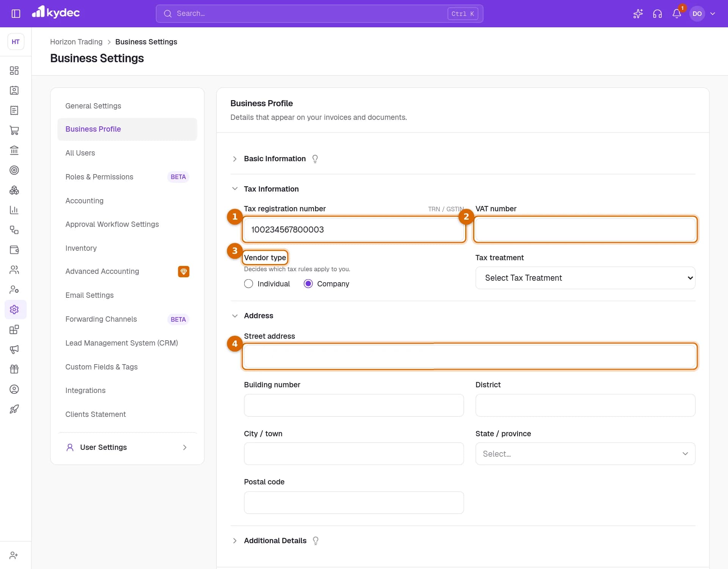Expand the Basic Information section
The image size is (728, 569).
click(x=235, y=159)
